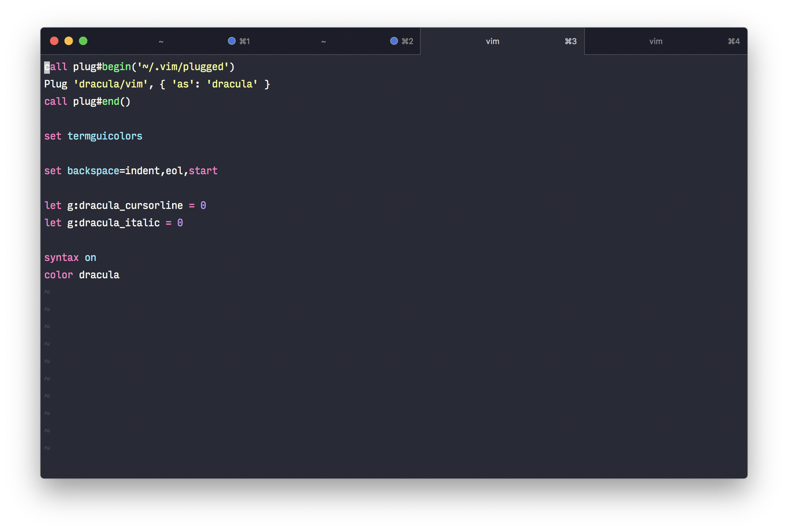Click the yellow minimize traffic light button

(x=69, y=41)
